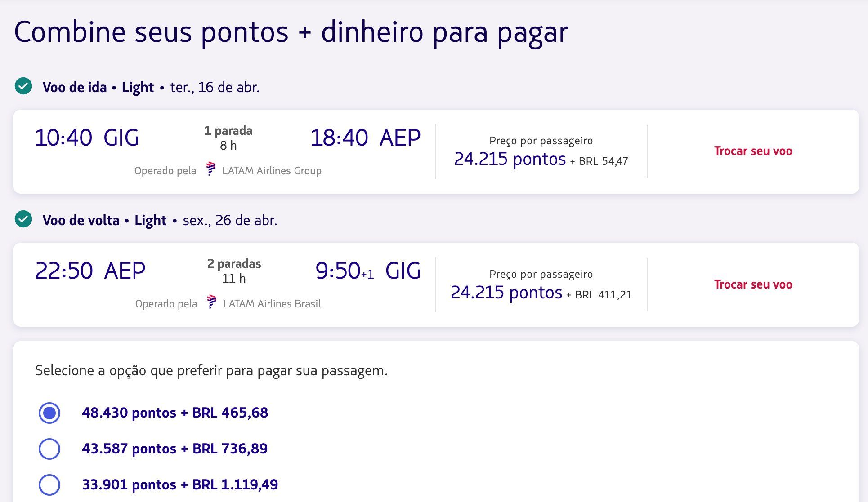Click the 18:40 AEP arrival time
Viewport: 868px width, 502px height.
[x=365, y=138]
